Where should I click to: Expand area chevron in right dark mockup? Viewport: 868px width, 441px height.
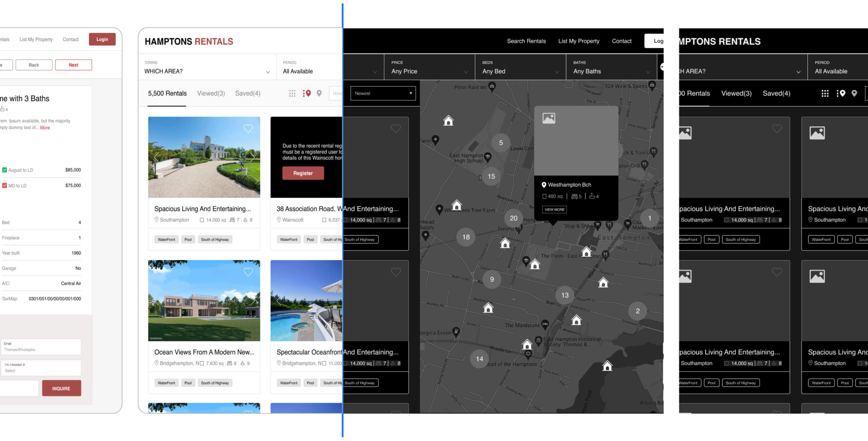(798, 72)
